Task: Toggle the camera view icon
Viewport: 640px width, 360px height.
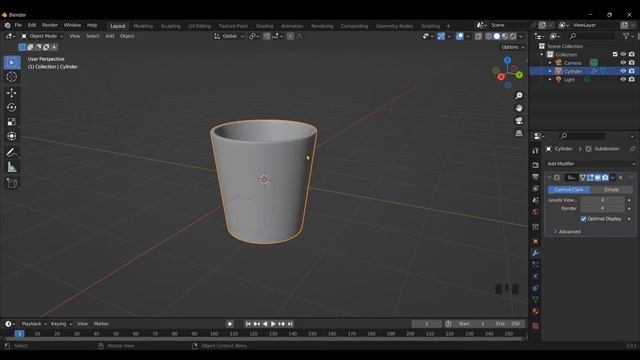Action: pos(519,121)
